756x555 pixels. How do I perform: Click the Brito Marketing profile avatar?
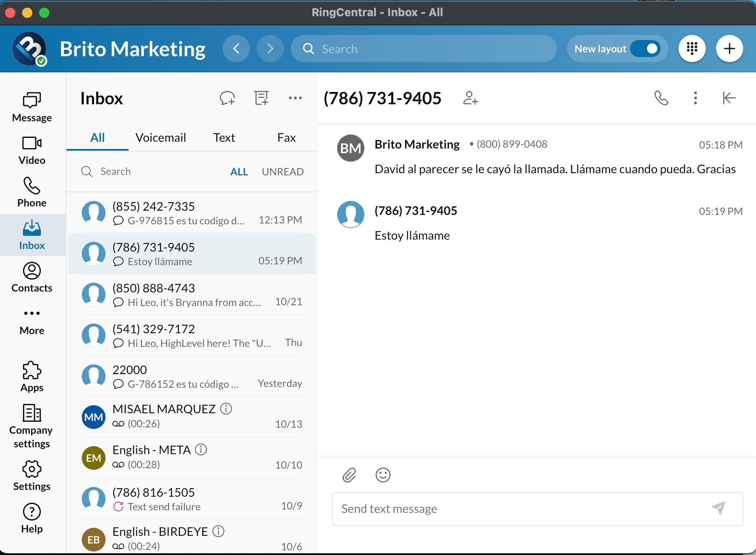(x=29, y=49)
